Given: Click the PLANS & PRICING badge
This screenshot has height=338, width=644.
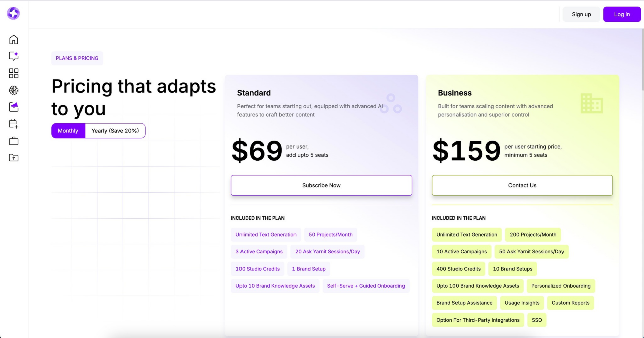Looking at the screenshot, I should coord(77,58).
